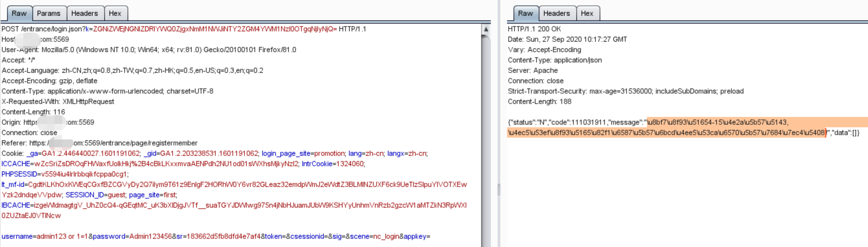Click the SESSION_ID=guest cookie
This screenshot has width=868, height=247.
click(95, 195)
